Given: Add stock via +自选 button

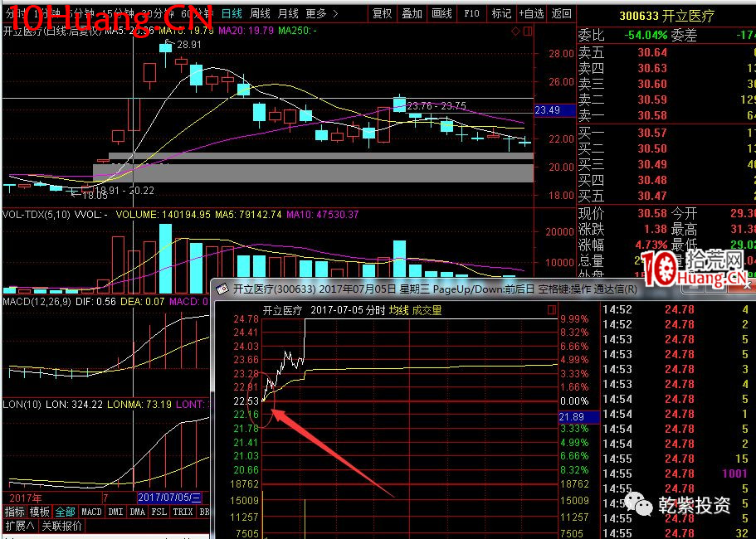Looking at the screenshot, I should point(531,13).
